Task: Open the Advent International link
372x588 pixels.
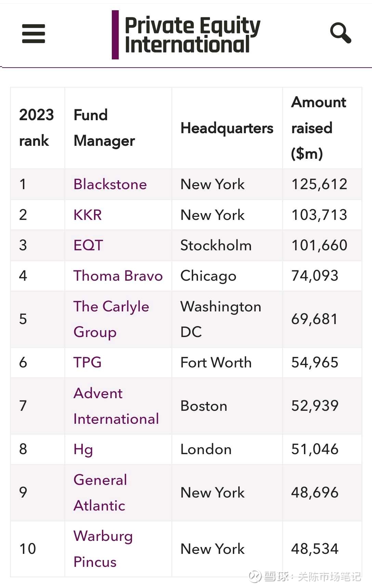Action: 116,406
